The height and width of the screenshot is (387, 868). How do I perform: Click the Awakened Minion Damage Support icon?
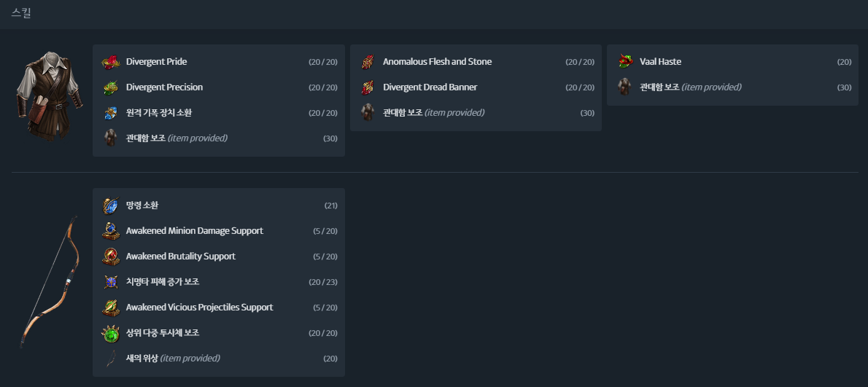click(x=111, y=231)
